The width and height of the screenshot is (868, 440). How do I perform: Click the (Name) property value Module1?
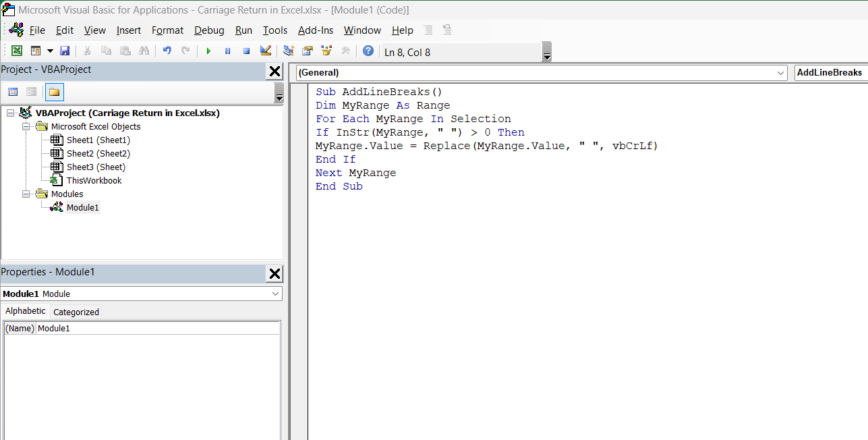pyautogui.click(x=158, y=329)
